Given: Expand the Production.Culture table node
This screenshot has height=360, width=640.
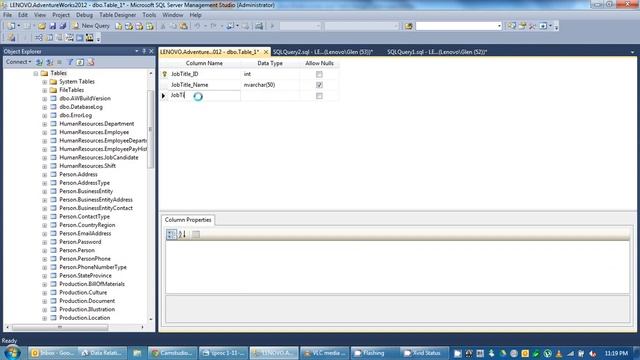Looking at the screenshot, I should tap(44, 293).
